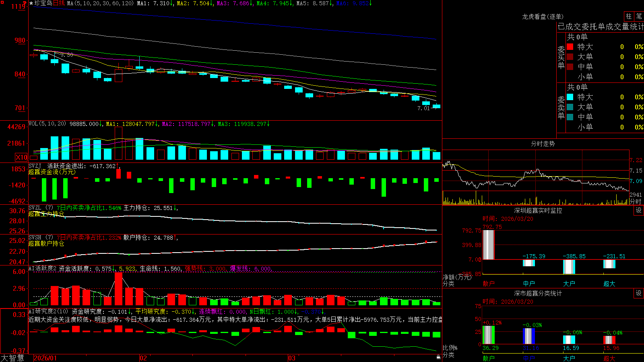Click the 已成交委托单成交量统计 header
644x362 pixels.
click(601, 27)
